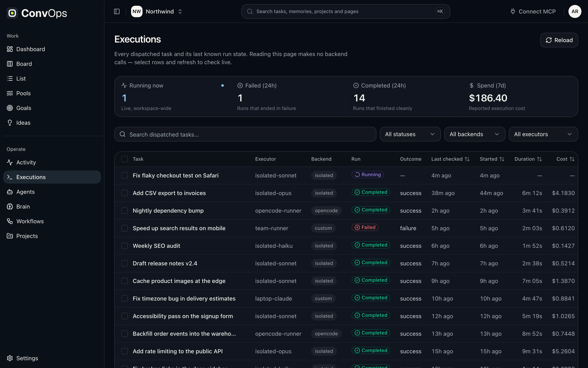
Task: Open the Dashboard page
Action: click(x=52, y=49)
